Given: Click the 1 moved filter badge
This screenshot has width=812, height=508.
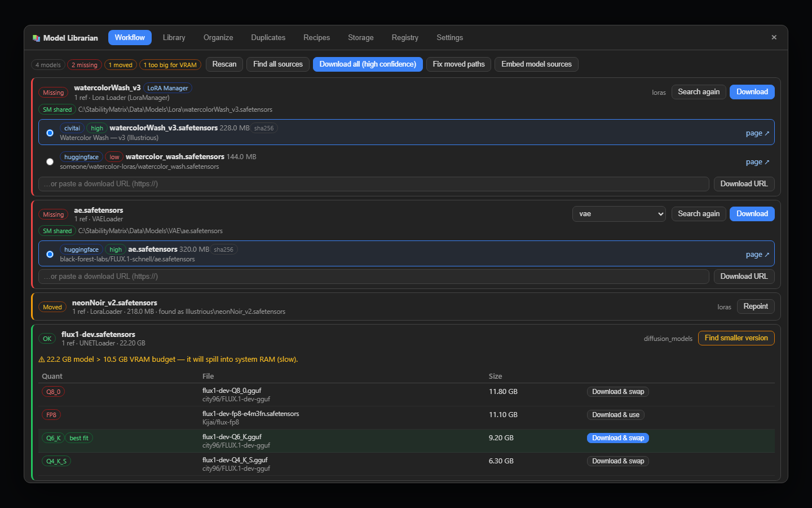Looking at the screenshot, I should point(121,65).
